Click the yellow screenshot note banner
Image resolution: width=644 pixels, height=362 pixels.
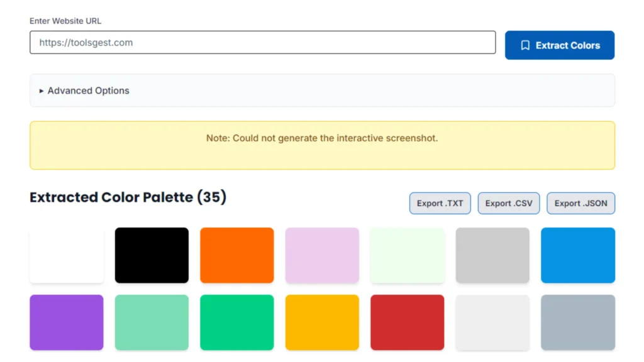coord(322,145)
